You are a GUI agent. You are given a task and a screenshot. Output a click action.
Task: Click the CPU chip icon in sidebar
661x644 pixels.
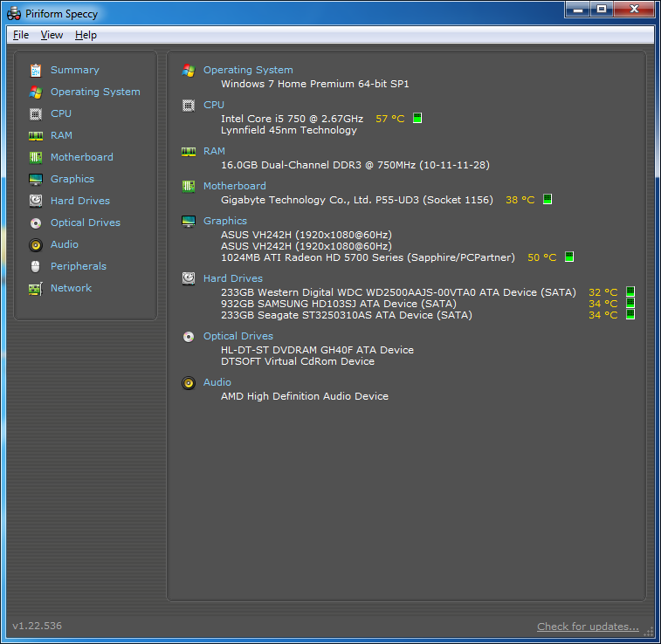36,114
